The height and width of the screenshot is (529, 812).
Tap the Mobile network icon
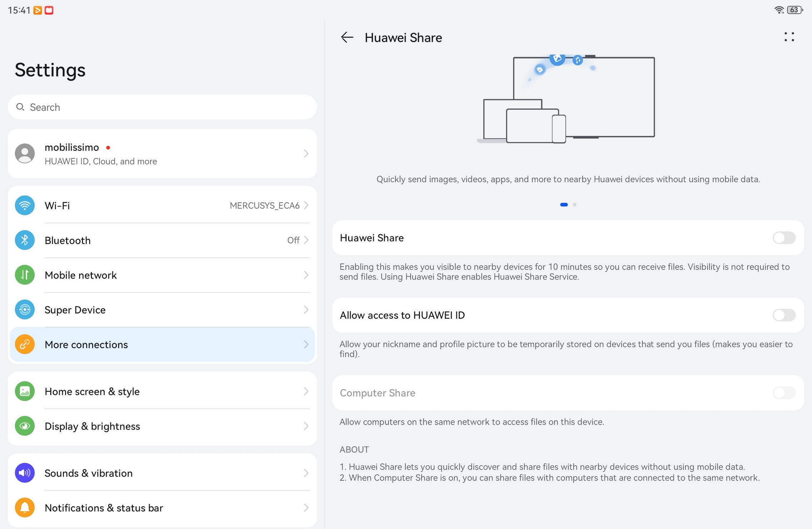tap(25, 275)
